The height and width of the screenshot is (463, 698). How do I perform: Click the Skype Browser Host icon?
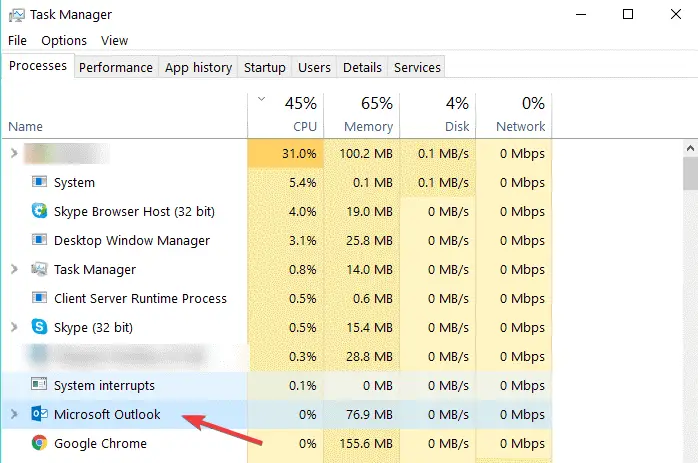tap(39, 211)
